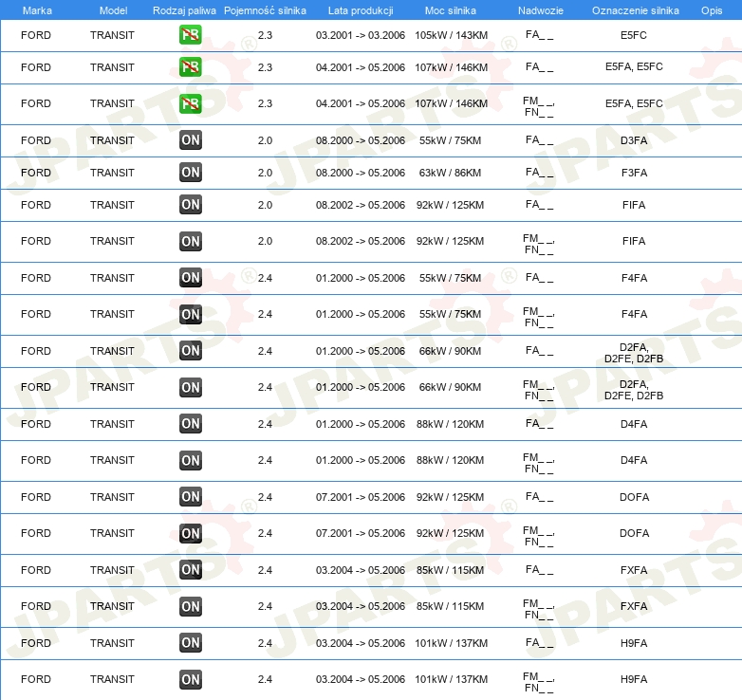
Task: Select the TRANSIT cell in the F3FA row
Action: tap(112, 173)
